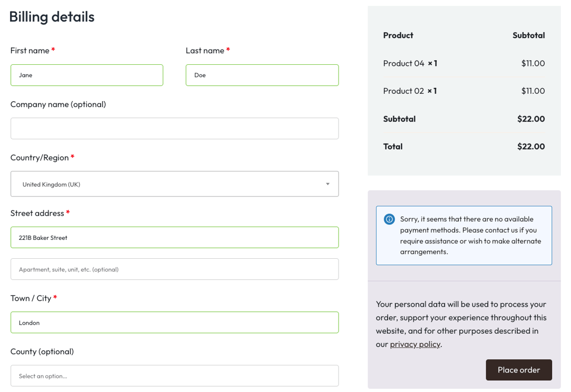Click the Country/Region dropdown arrow
Viewport: 571px width, 392px height.
327,184
